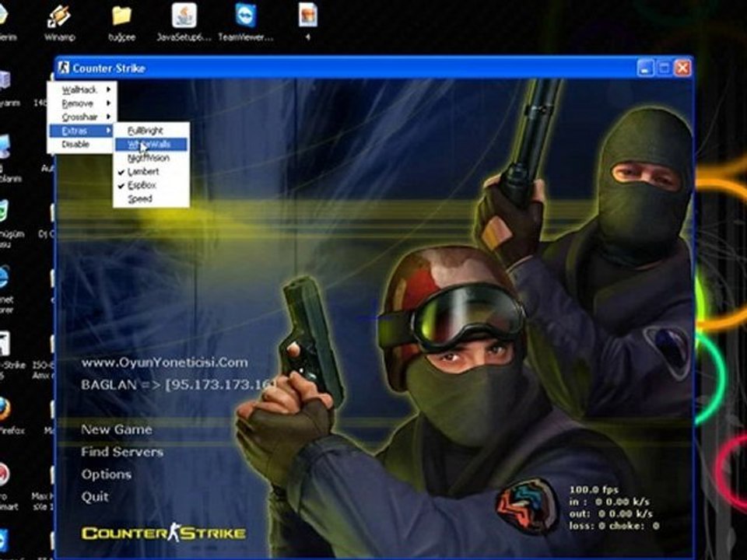Image resolution: width=747 pixels, height=560 pixels.
Task: Open the desktop file named 4
Action: [308, 22]
